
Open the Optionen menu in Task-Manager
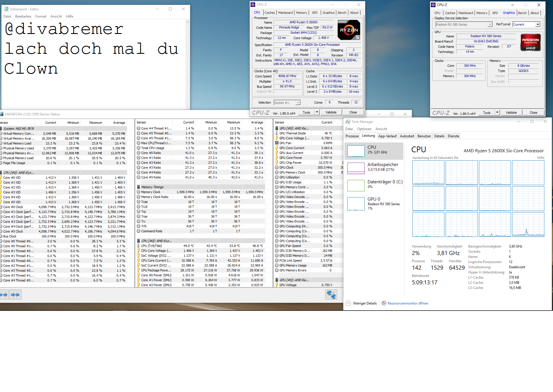point(364,129)
